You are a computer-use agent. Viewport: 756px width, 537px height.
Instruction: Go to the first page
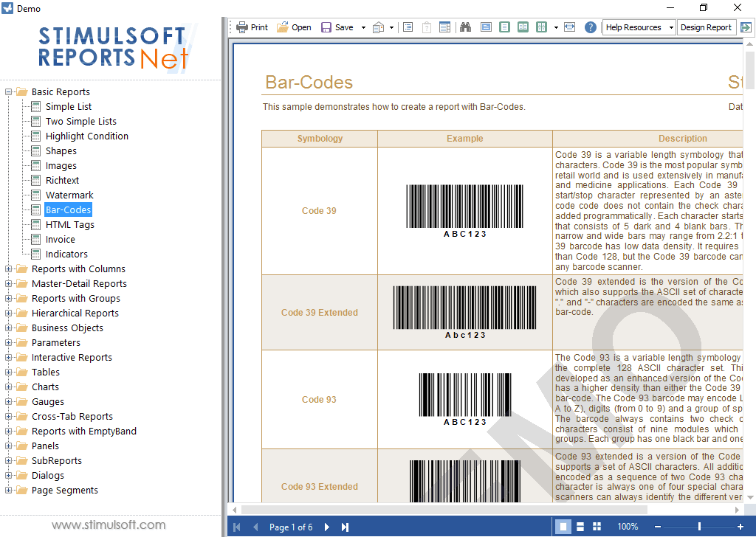pyautogui.click(x=237, y=527)
